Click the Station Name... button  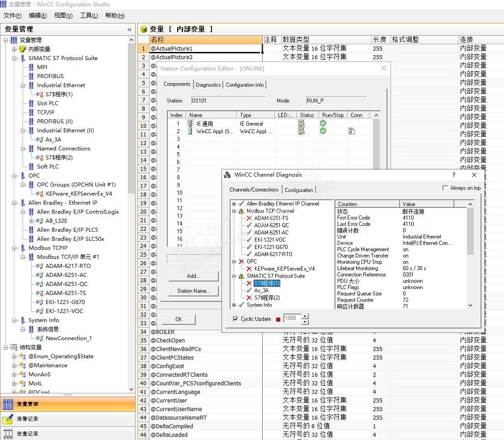pos(193,291)
